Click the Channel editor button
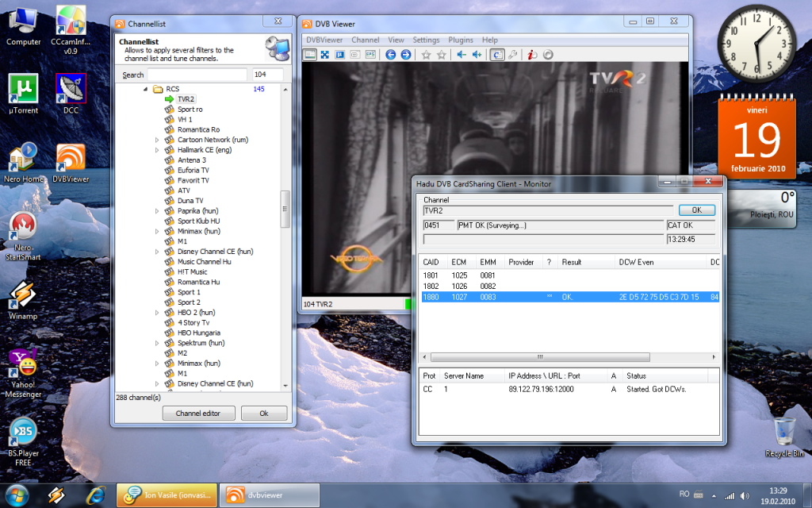Image resolution: width=812 pixels, height=508 pixels. [197, 414]
